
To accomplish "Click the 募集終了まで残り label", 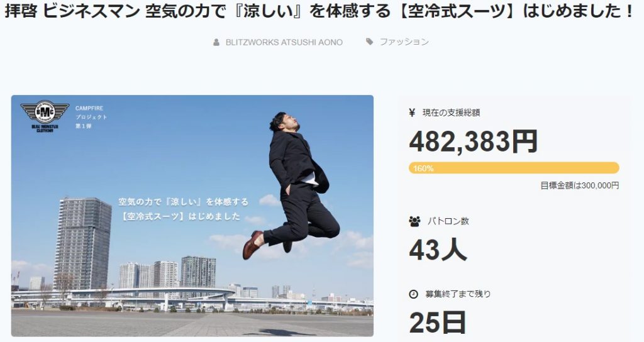I will (x=458, y=294).
